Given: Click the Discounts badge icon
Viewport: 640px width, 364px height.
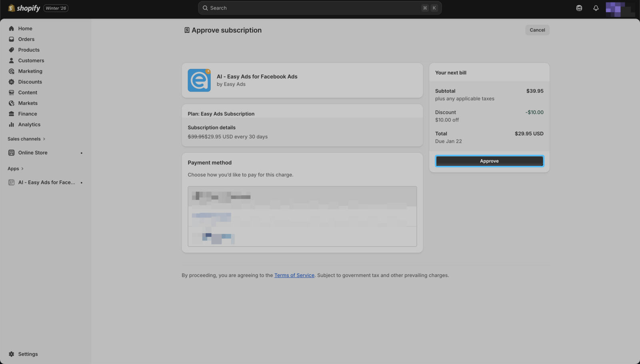Looking at the screenshot, I should [11, 82].
